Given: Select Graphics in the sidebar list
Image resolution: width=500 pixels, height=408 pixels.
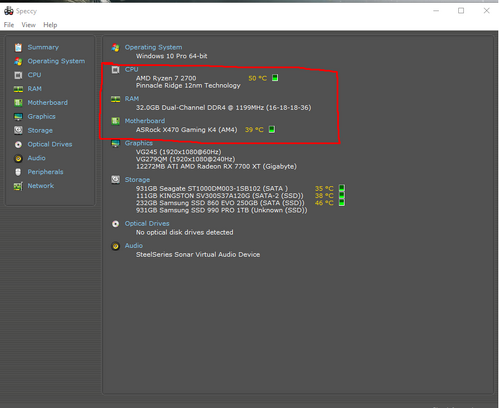Looking at the screenshot, I should pos(41,117).
